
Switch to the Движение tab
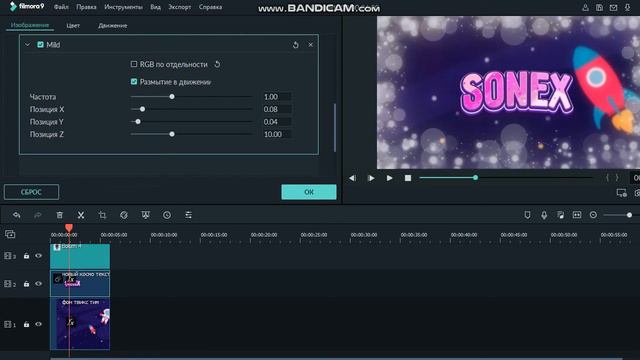(113, 25)
